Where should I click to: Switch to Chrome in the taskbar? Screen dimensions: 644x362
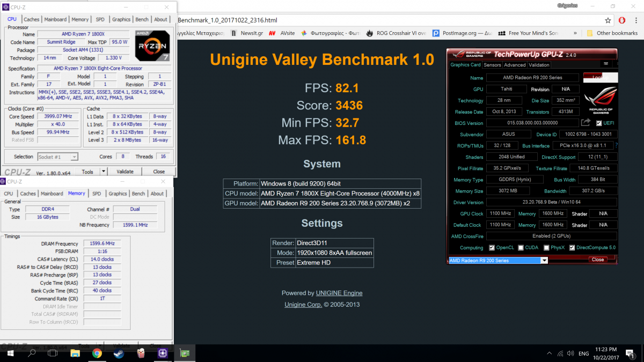(97, 353)
